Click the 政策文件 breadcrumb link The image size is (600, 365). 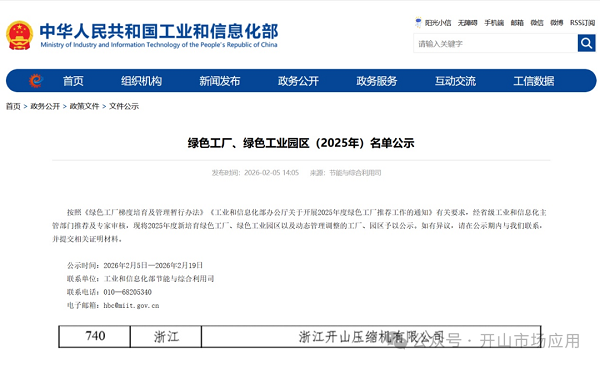[84, 106]
